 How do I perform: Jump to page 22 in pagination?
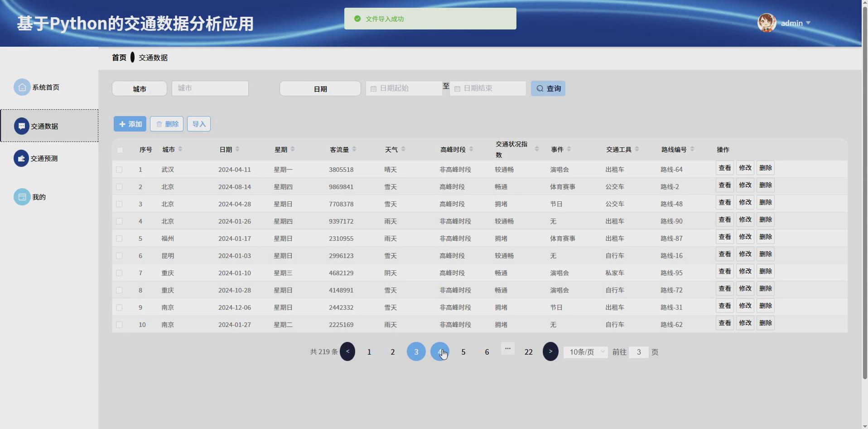tap(528, 351)
